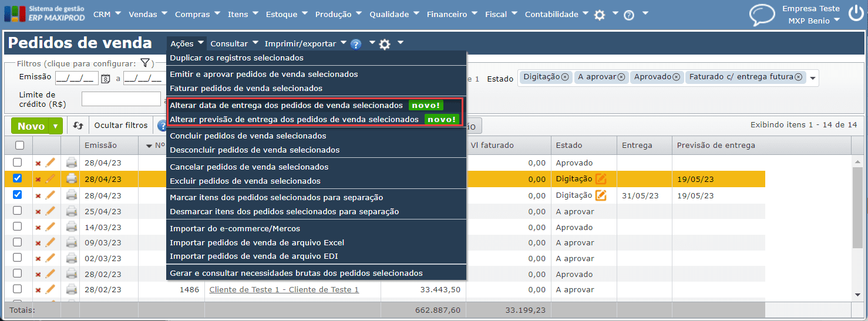Screen dimensions: 868x321
Task: Check the 25/04/23 order checkbox
Action: point(18,210)
